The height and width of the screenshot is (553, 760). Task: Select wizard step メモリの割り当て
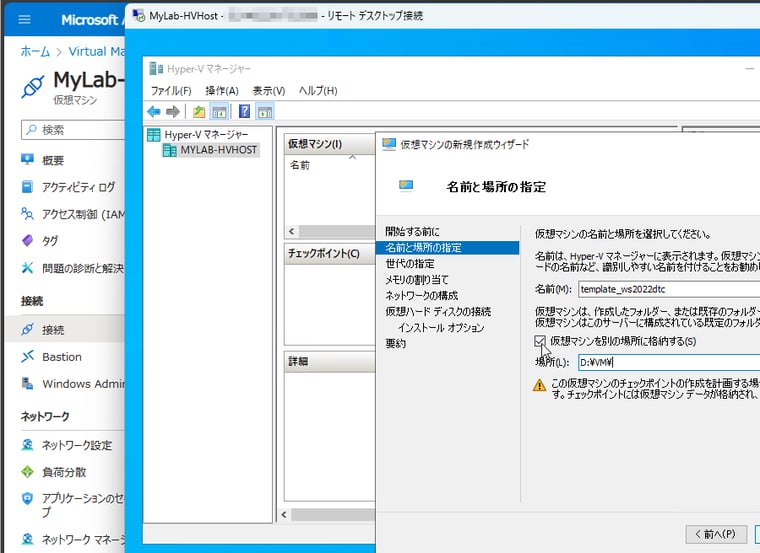[x=417, y=280]
